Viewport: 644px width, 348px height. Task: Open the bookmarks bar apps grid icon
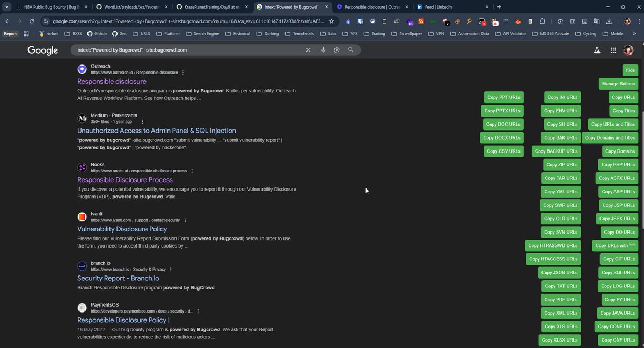point(26,33)
